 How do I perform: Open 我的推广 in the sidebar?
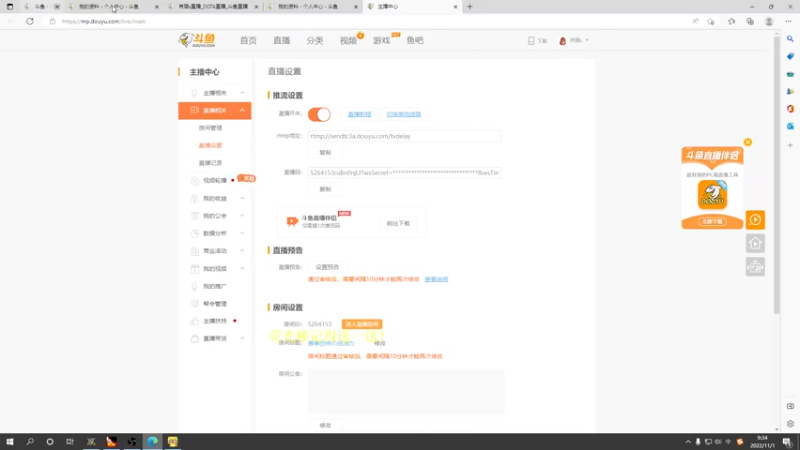pyautogui.click(x=215, y=286)
